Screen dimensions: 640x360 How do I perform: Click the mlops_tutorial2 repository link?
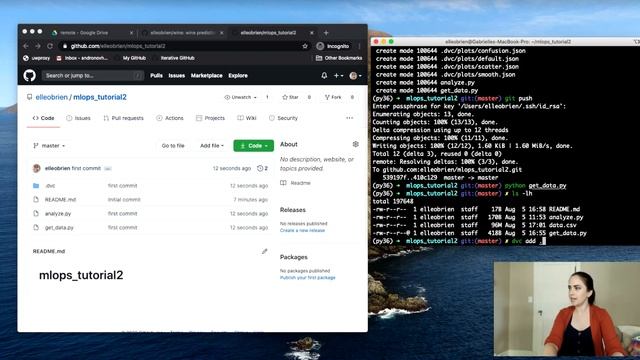coord(100,97)
